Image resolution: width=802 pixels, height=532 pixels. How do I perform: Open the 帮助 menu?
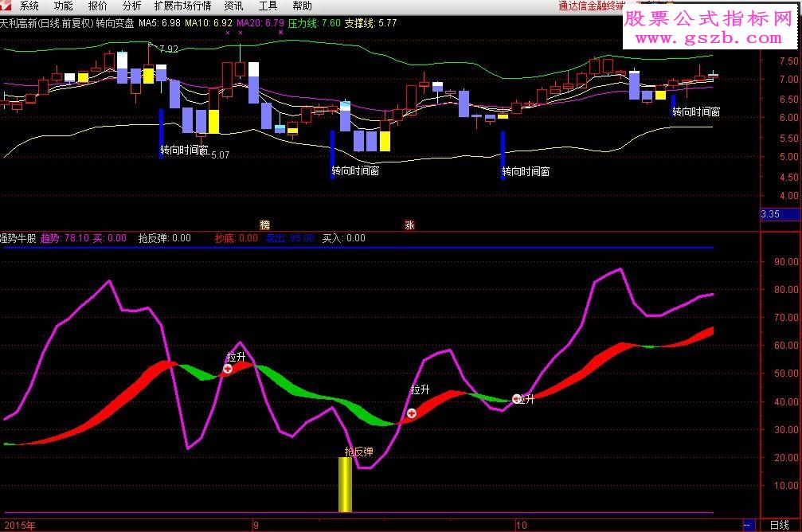tap(303, 6)
